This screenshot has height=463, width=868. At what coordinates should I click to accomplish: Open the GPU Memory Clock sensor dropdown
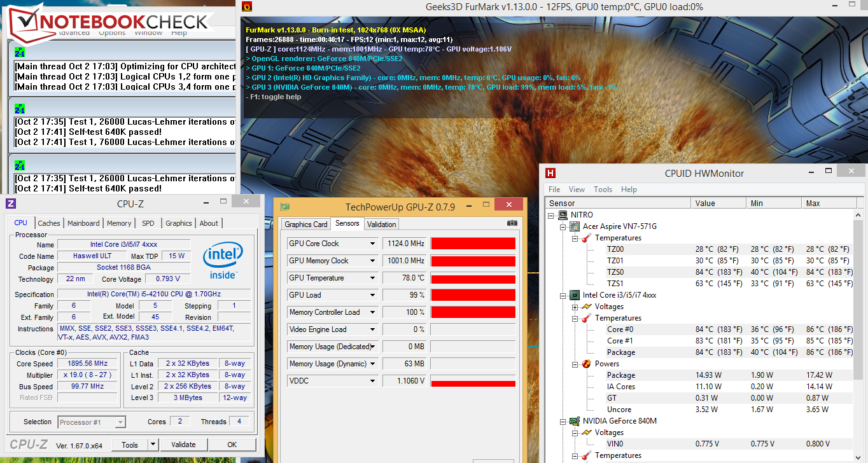click(373, 261)
